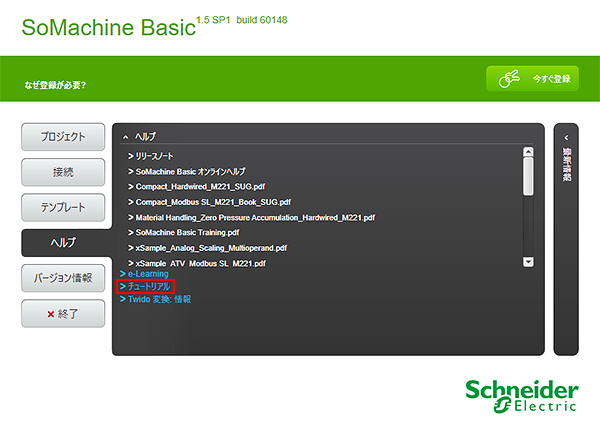Collapse the ヘルプ section chevron
The width and height of the screenshot is (600, 435).
(126, 137)
